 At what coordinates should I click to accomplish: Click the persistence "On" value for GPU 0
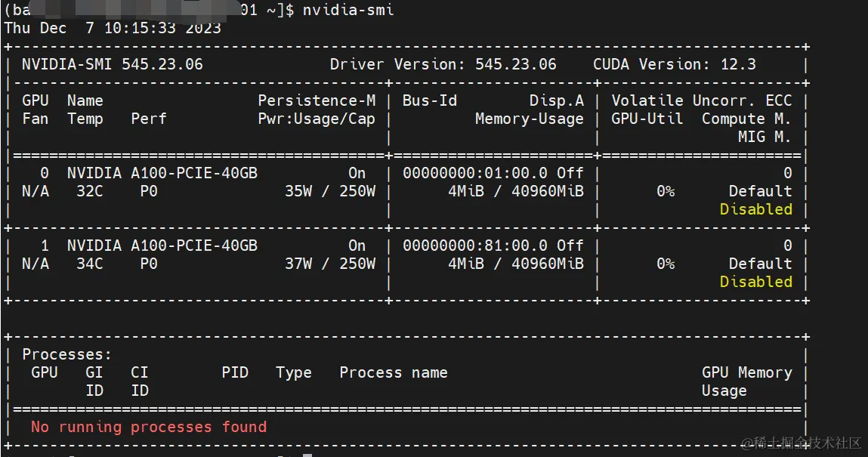tap(357, 173)
